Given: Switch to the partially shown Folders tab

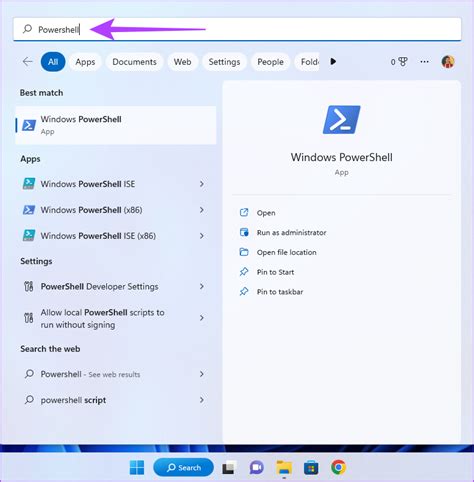Looking at the screenshot, I should (307, 62).
